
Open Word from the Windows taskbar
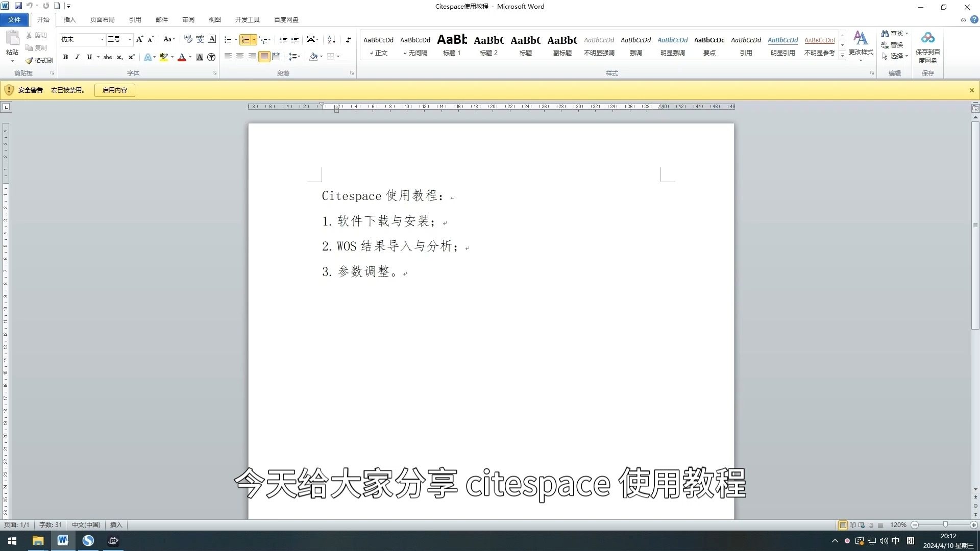[x=63, y=541]
